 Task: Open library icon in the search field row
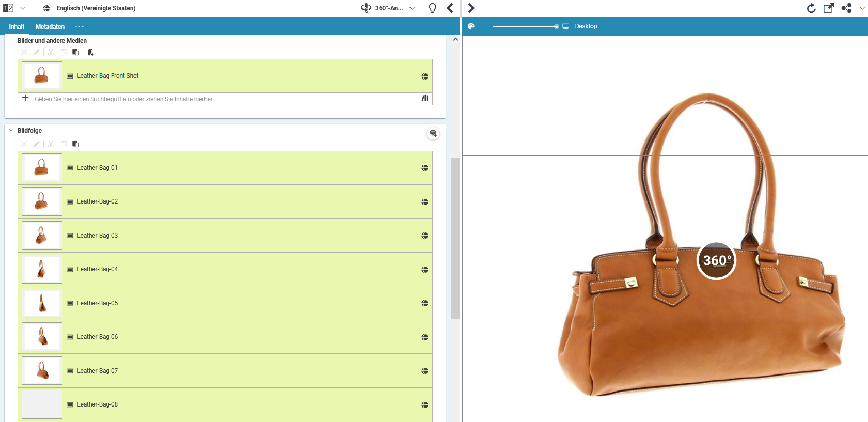425,98
